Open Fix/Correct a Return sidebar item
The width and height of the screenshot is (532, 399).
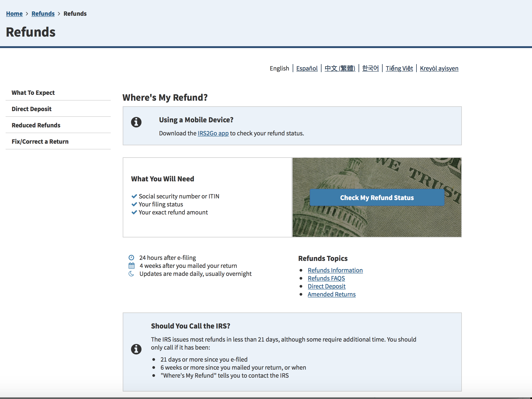40,142
